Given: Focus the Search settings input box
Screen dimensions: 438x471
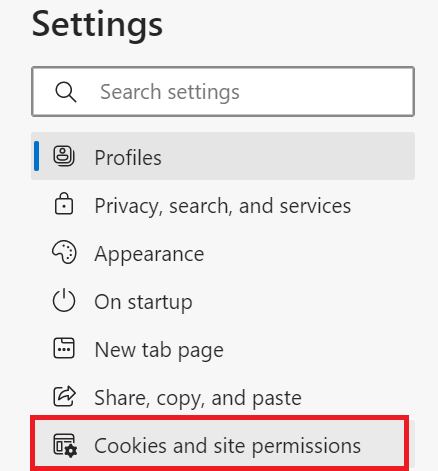Looking at the screenshot, I should (x=223, y=91).
